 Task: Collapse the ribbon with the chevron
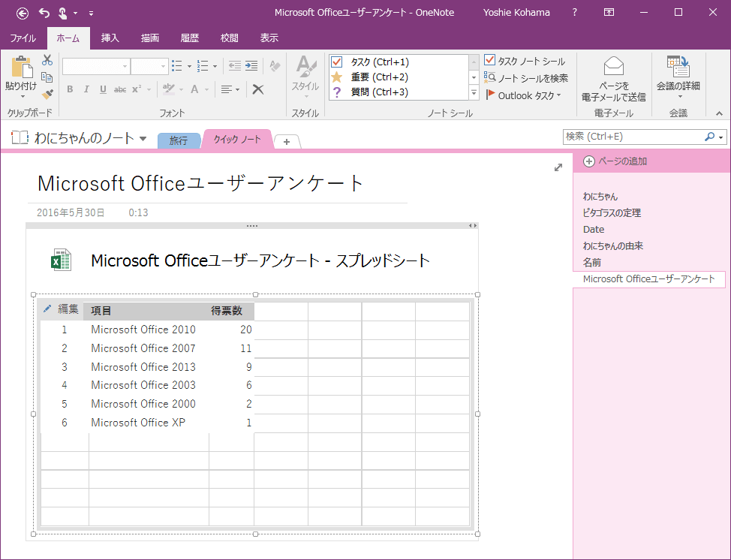click(719, 113)
